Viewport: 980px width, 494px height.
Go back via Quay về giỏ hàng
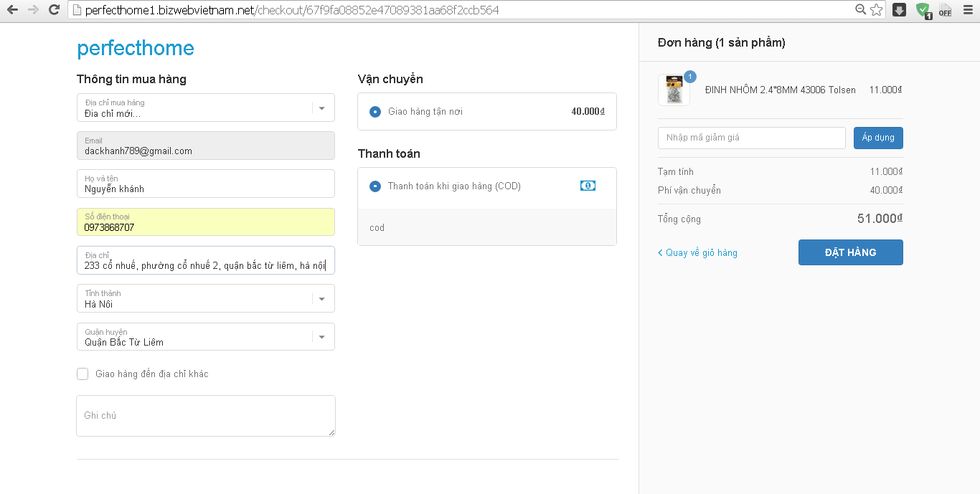coord(697,252)
